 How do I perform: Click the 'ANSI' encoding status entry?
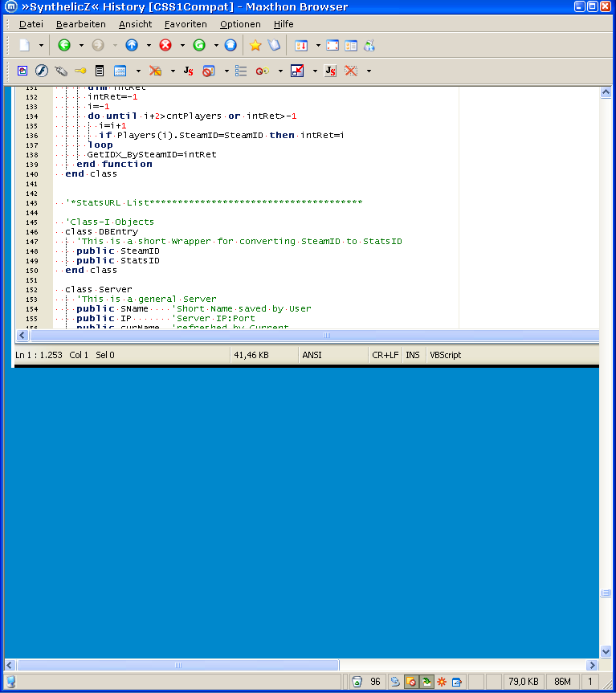(x=312, y=355)
